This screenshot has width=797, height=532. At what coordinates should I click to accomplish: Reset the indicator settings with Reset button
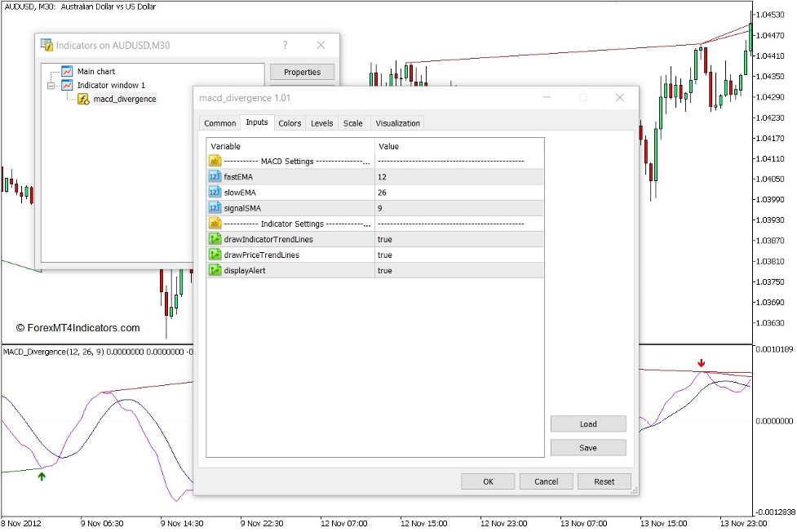click(604, 481)
